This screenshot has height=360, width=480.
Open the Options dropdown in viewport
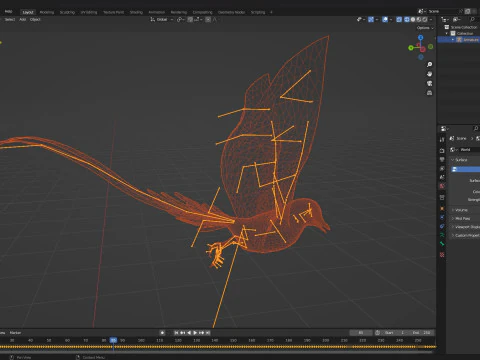click(425, 28)
